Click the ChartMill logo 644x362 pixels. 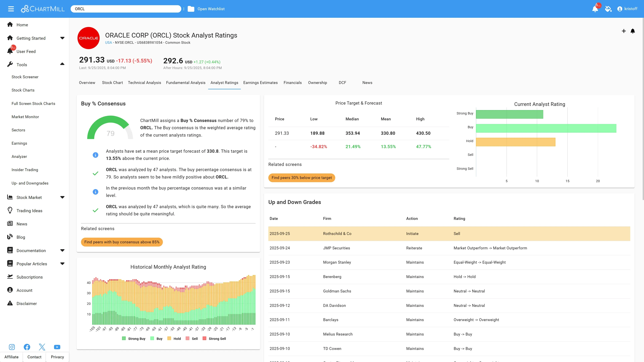42,9
